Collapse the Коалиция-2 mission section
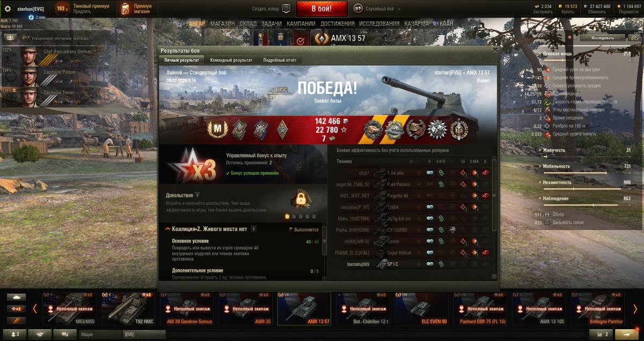Screen dimensions: 644x341 pos(168,229)
